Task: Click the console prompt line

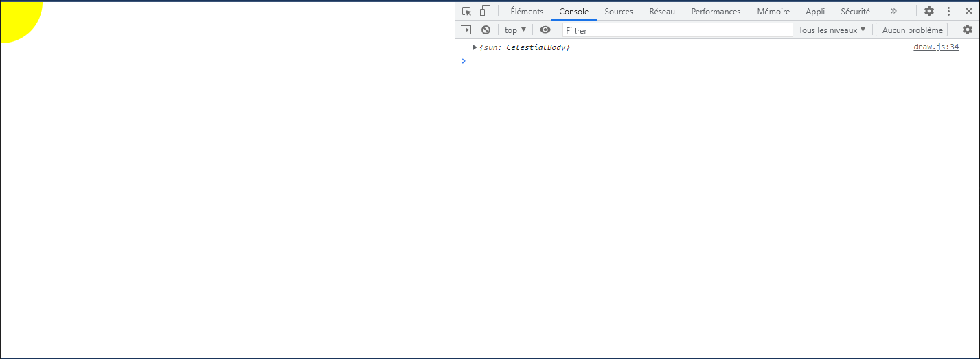Action: [x=718, y=61]
